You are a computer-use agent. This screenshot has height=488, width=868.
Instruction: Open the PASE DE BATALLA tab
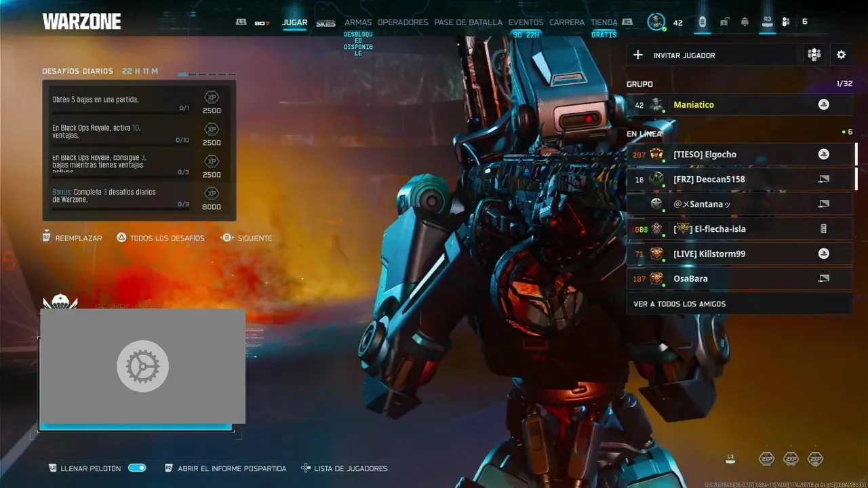468,22
